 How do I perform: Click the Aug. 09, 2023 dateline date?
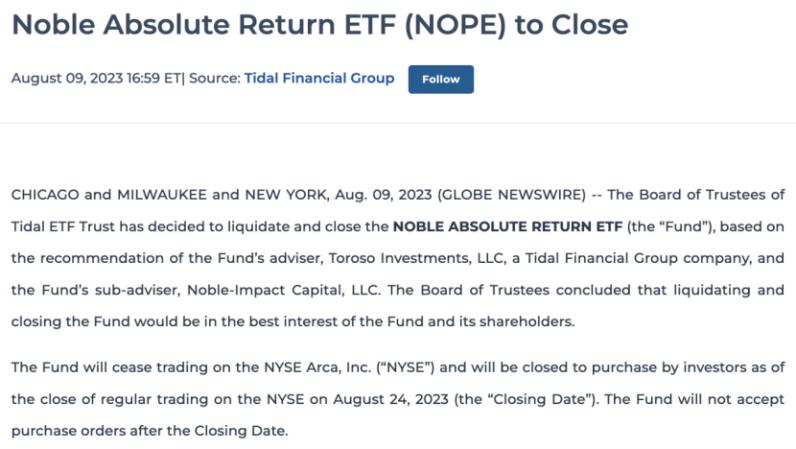(x=386, y=193)
